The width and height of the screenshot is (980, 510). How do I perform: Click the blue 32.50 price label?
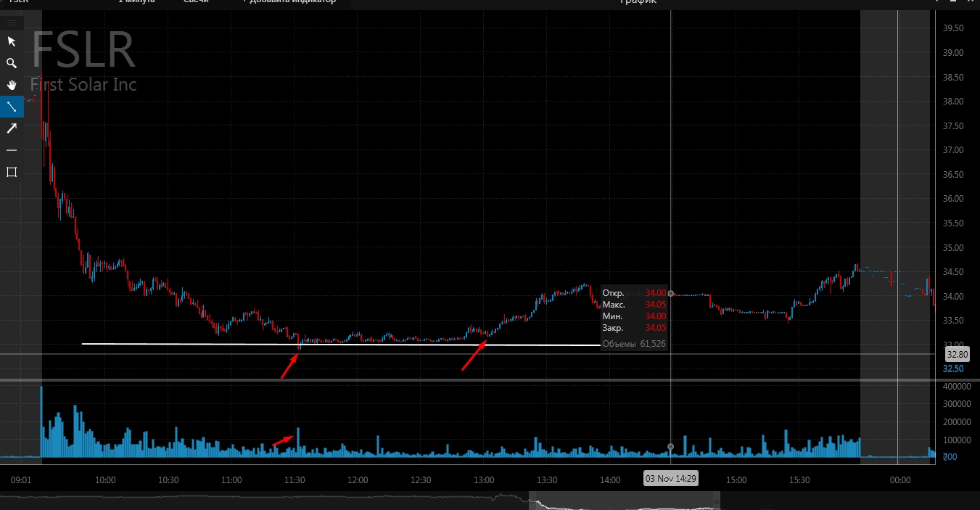953,369
